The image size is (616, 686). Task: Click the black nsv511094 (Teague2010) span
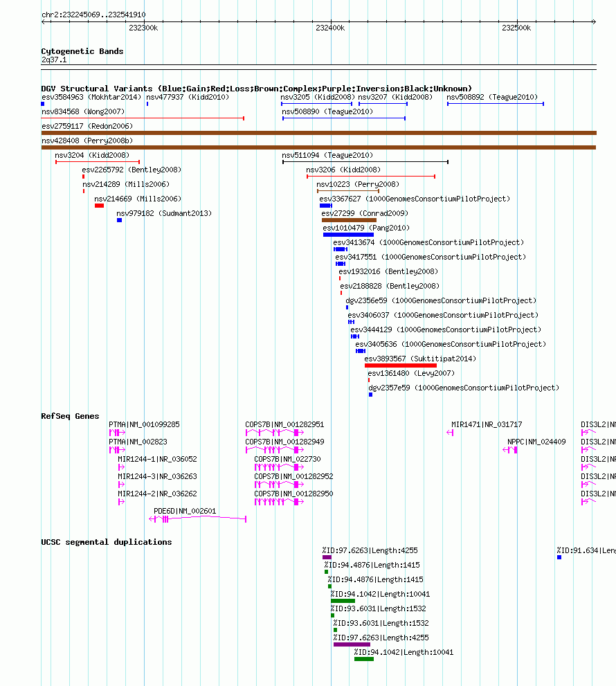[x=365, y=162]
